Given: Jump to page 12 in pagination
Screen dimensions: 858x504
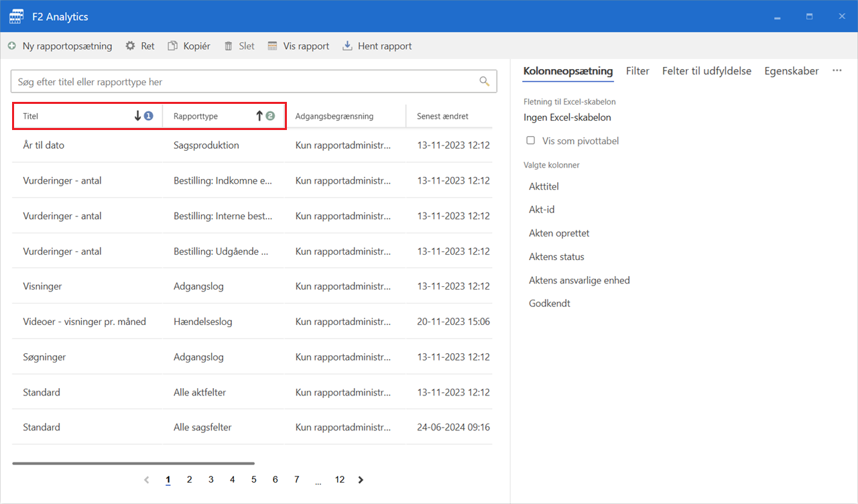Looking at the screenshot, I should coord(340,480).
